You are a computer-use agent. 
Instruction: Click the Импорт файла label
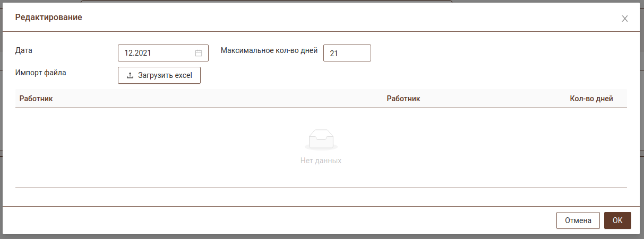coord(41,73)
